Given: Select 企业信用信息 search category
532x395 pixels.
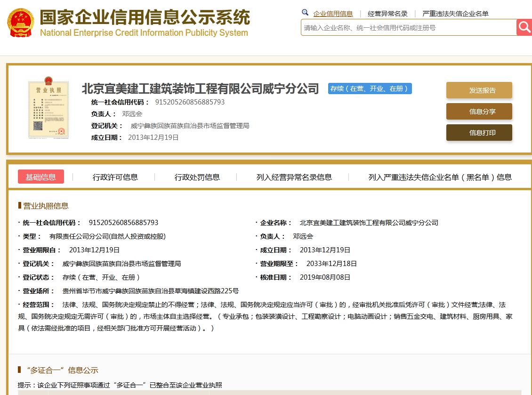Looking at the screenshot, I should (333, 14).
